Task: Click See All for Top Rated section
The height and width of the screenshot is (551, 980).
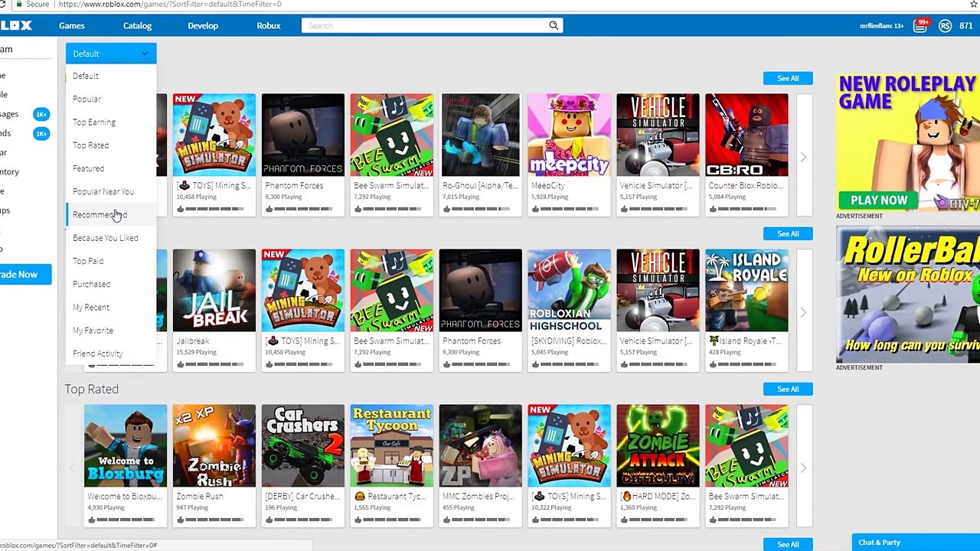Action: 788,389
